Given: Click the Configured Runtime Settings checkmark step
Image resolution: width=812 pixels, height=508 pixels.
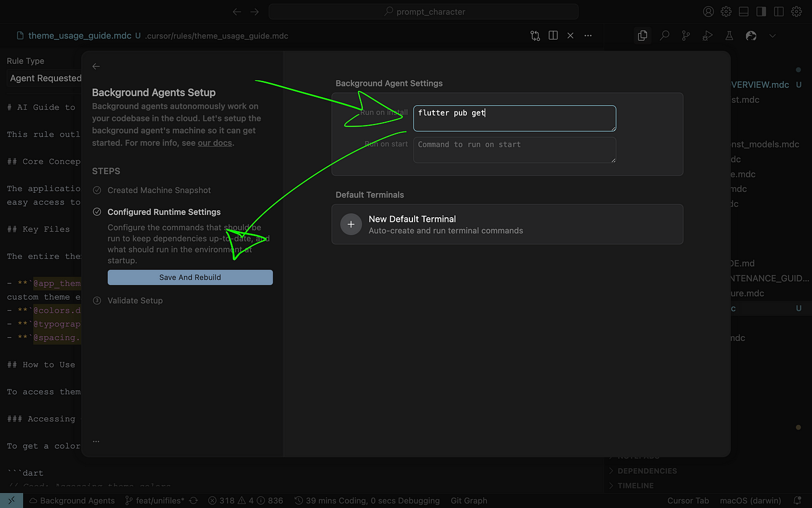Looking at the screenshot, I should click(x=96, y=212).
